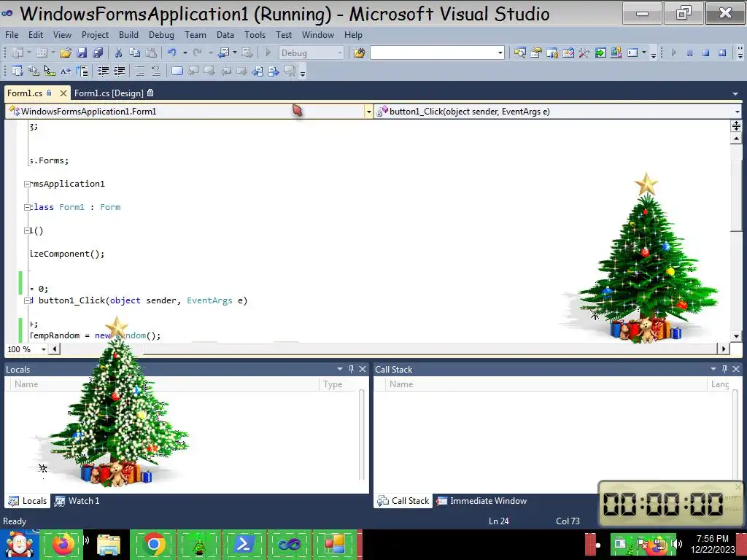The width and height of the screenshot is (747, 560).
Task: Select the Locals tab at panel bottom
Action: point(28,501)
